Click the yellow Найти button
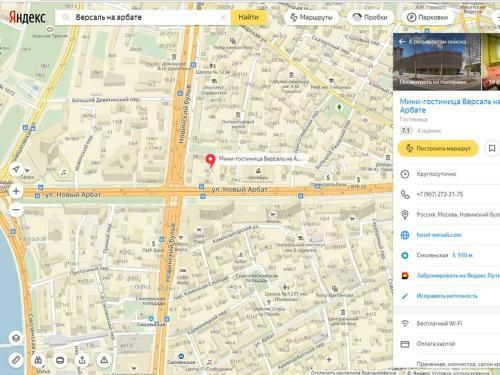The height and width of the screenshot is (375, 500). 248,17
